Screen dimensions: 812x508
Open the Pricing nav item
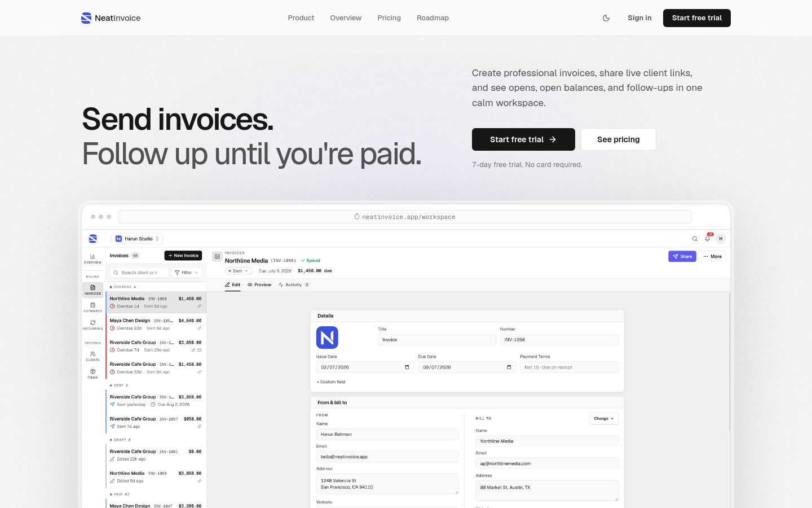click(x=389, y=18)
